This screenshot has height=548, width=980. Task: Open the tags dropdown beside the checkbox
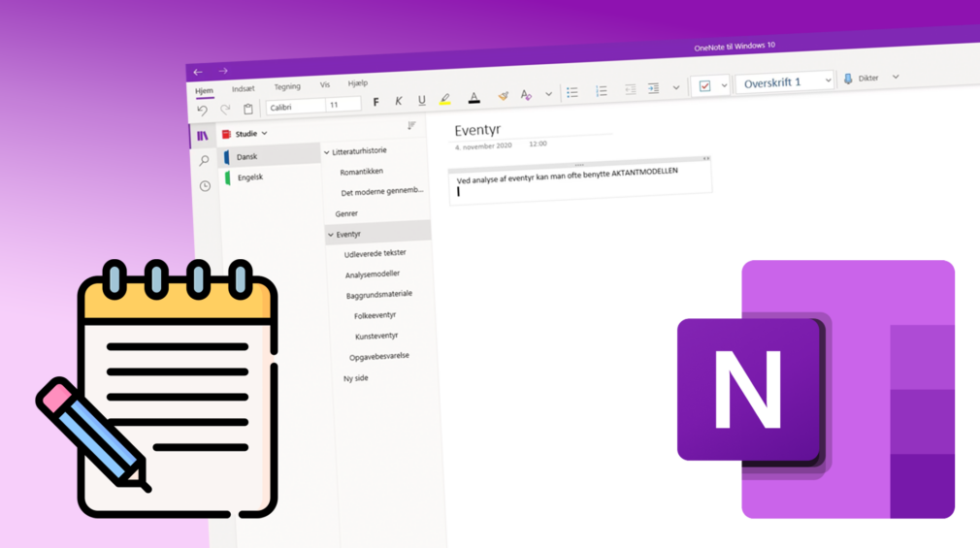tap(724, 85)
